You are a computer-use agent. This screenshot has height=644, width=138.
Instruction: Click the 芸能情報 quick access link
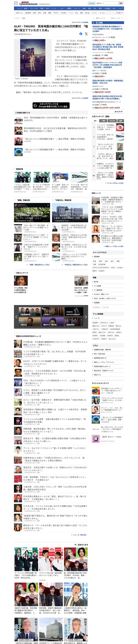pyautogui.click(x=97, y=257)
